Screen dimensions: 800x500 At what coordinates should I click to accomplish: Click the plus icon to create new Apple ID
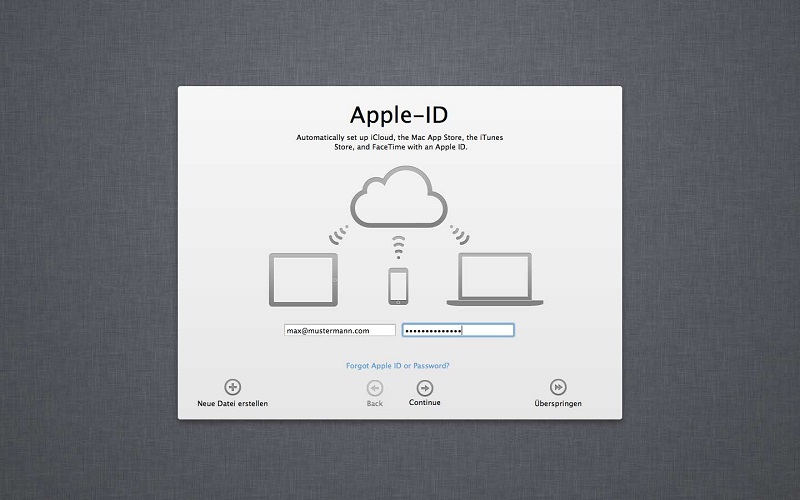click(233, 387)
